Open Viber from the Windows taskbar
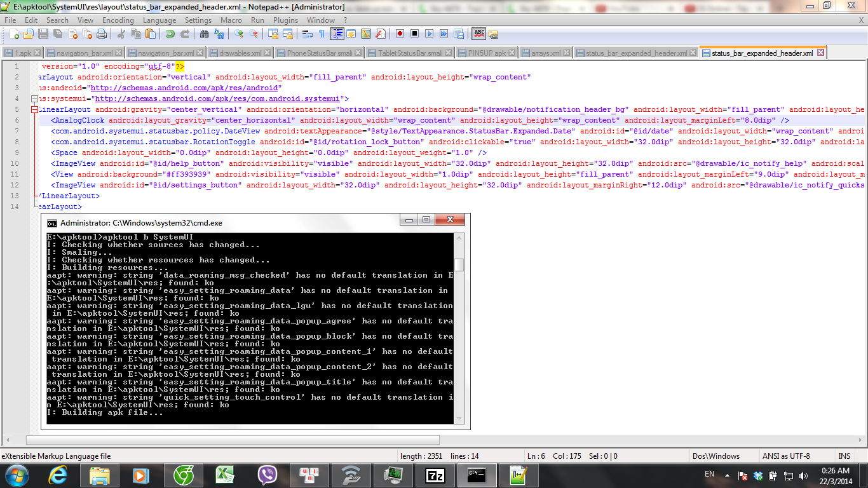Image resolution: width=868 pixels, height=488 pixels. (268, 475)
